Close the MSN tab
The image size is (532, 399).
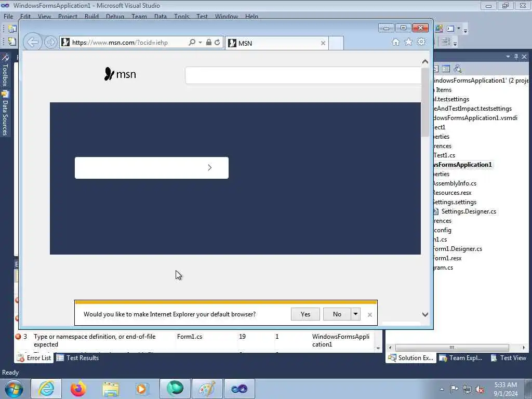point(323,43)
